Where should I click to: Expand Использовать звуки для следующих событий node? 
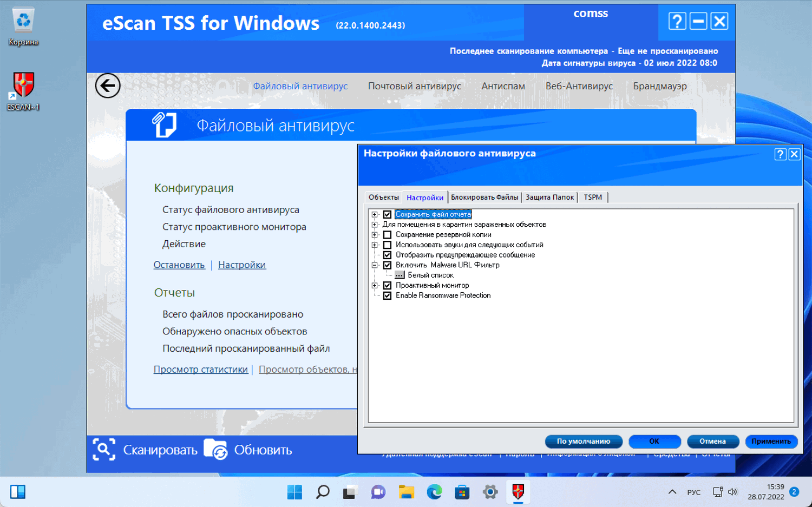(375, 245)
